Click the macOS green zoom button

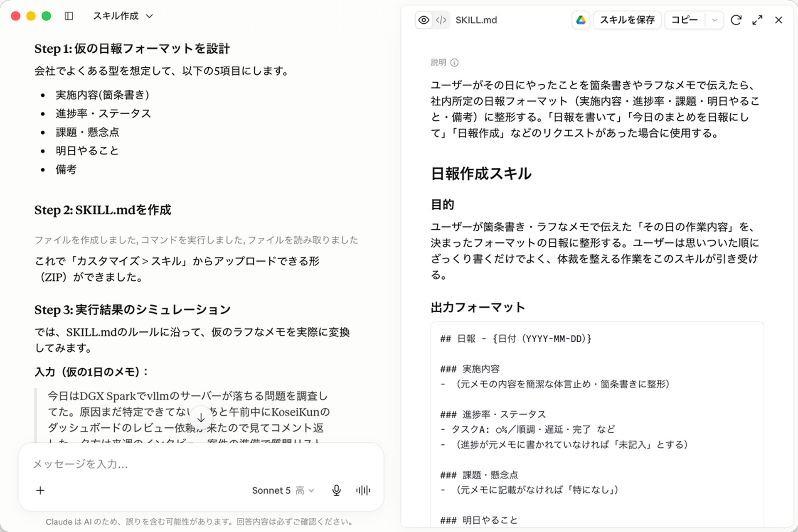click(x=47, y=16)
